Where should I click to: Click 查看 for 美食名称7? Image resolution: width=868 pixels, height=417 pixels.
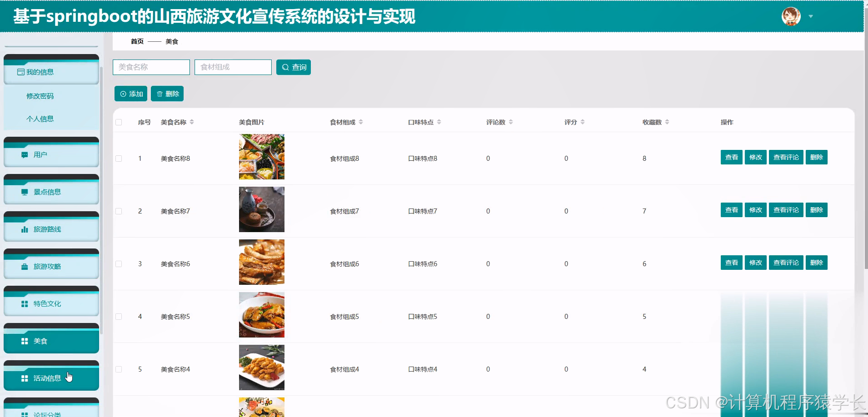click(x=732, y=210)
